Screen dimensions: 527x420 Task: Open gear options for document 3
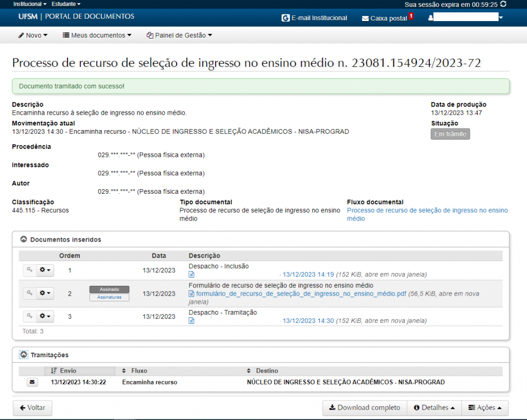pos(45,316)
